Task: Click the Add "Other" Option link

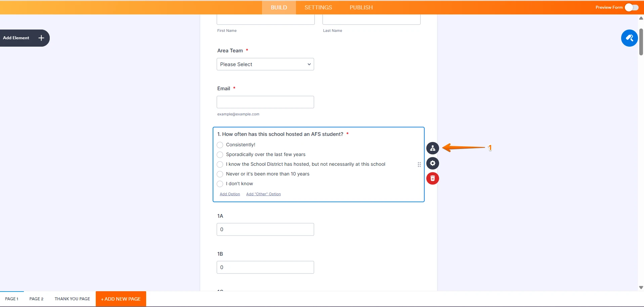Action: [x=263, y=194]
